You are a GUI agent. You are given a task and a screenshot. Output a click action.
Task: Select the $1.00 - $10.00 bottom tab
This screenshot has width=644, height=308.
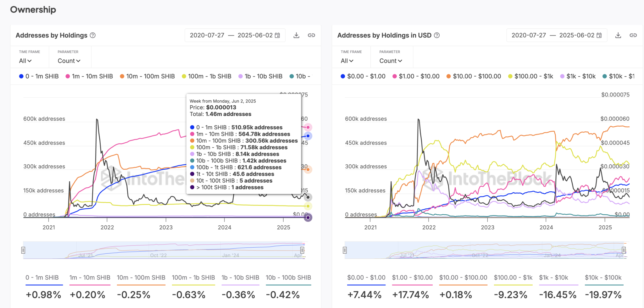(412, 278)
